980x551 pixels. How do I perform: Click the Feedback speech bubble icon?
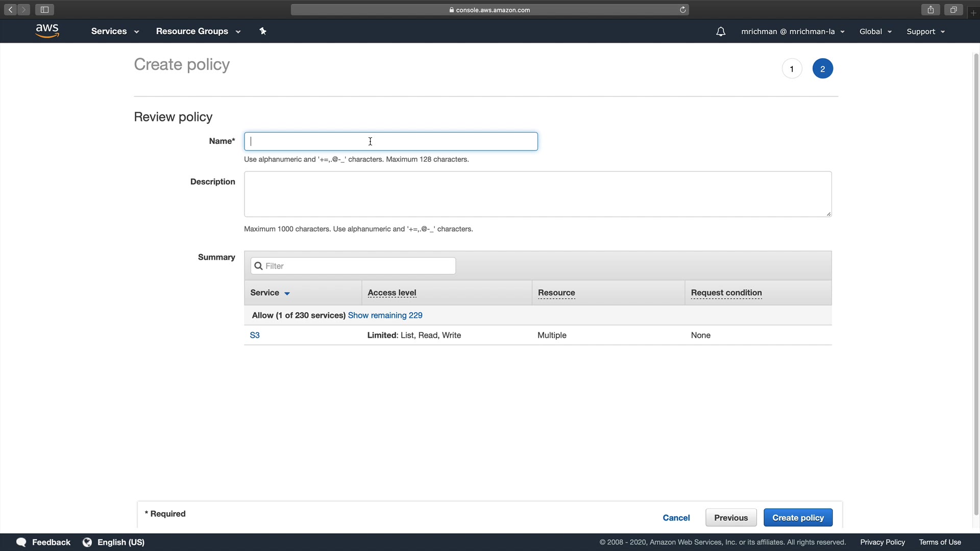21,542
